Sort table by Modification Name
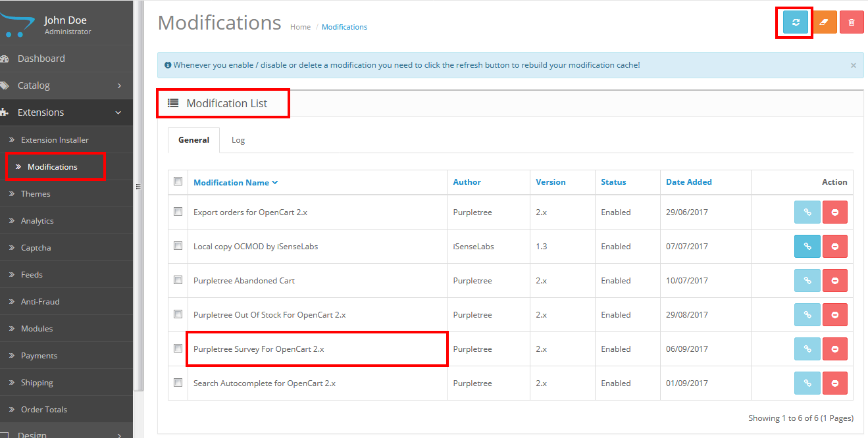 click(236, 182)
